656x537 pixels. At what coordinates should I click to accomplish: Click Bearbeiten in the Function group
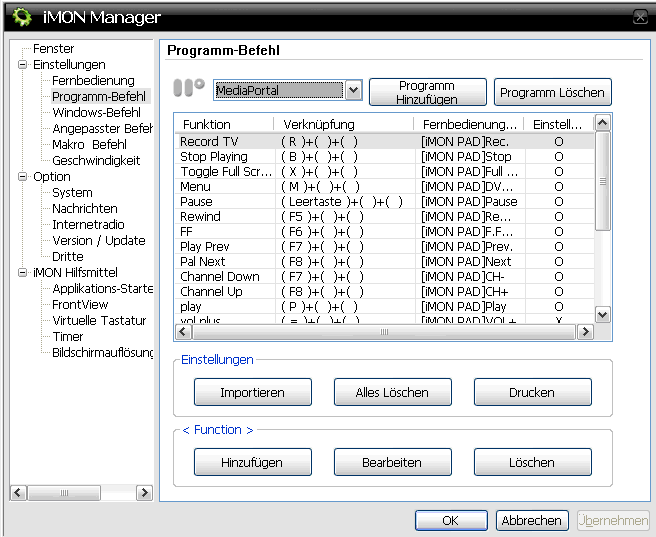click(x=392, y=463)
